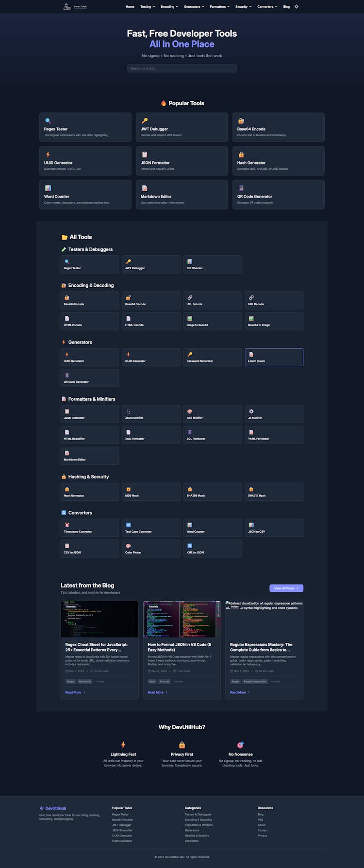364x868 pixels.
Task: Open the Blog menu item
Action: pyautogui.click(x=286, y=7)
